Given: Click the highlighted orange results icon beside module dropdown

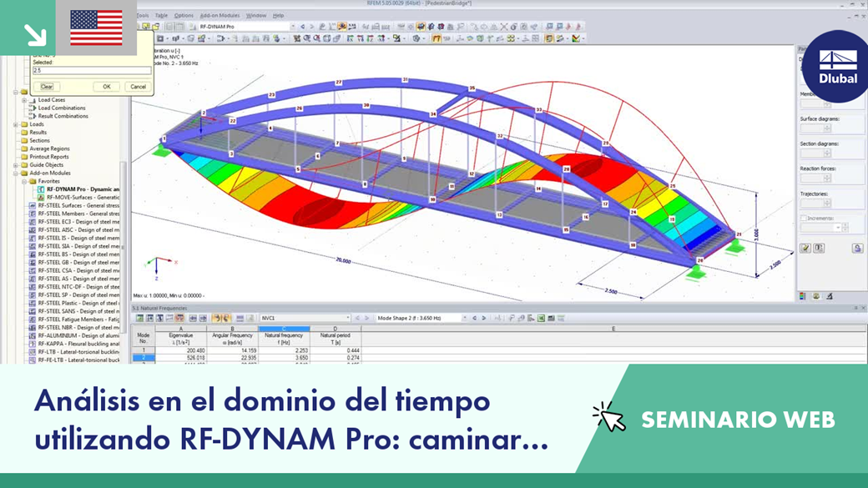Looking at the screenshot, I should tap(343, 26).
